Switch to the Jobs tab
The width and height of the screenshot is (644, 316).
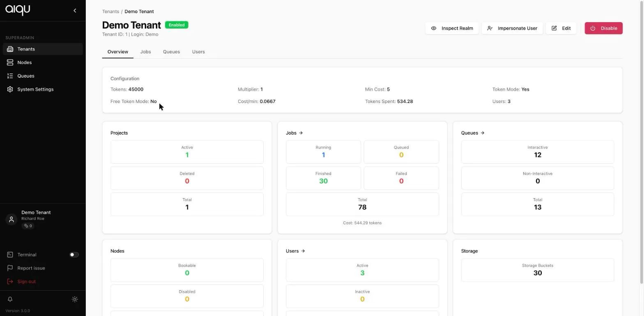[145, 52]
